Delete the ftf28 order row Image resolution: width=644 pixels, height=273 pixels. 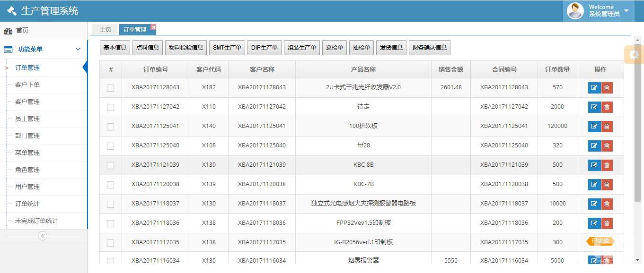point(607,145)
